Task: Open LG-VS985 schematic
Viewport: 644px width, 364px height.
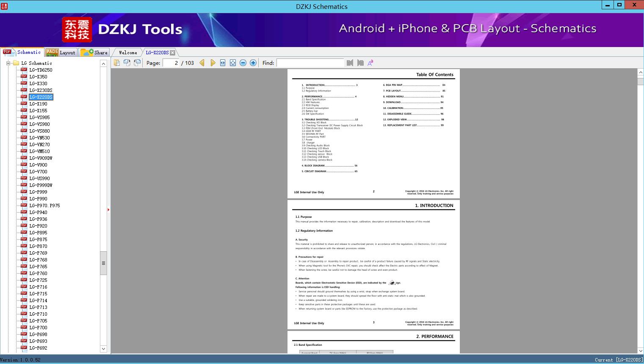Action: (39, 117)
